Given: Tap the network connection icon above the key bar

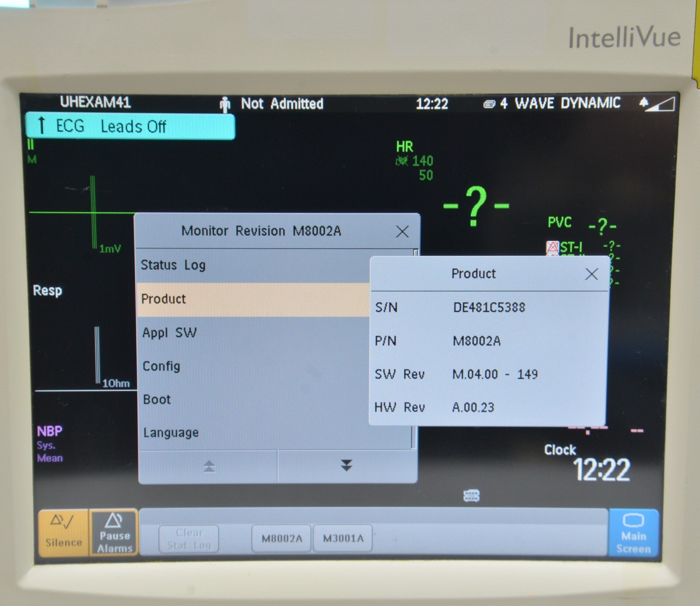Looking at the screenshot, I should click(471, 496).
